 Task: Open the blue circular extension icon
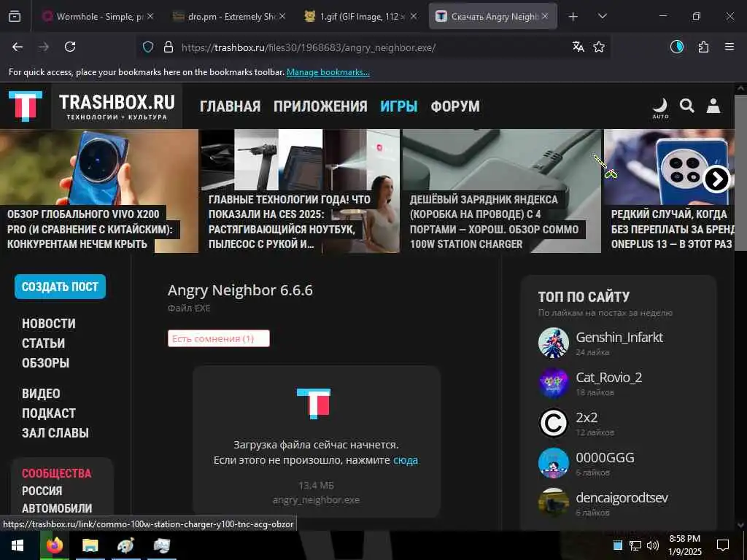coord(677,47)
